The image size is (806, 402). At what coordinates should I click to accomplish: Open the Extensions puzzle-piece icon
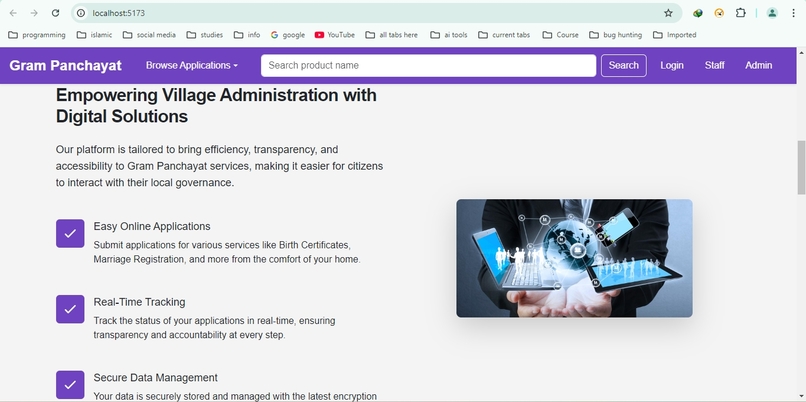coord(740,13)
